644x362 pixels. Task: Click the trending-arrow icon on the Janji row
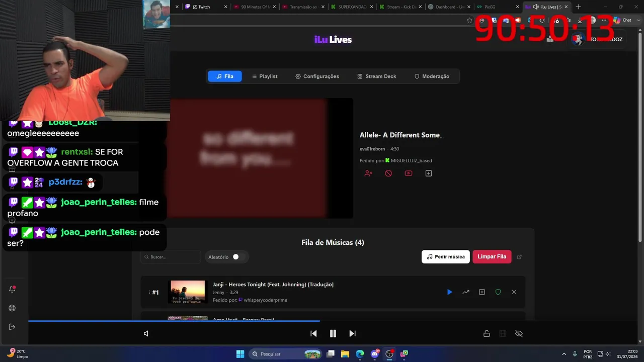pyautogui.click(x=466, y=292)
